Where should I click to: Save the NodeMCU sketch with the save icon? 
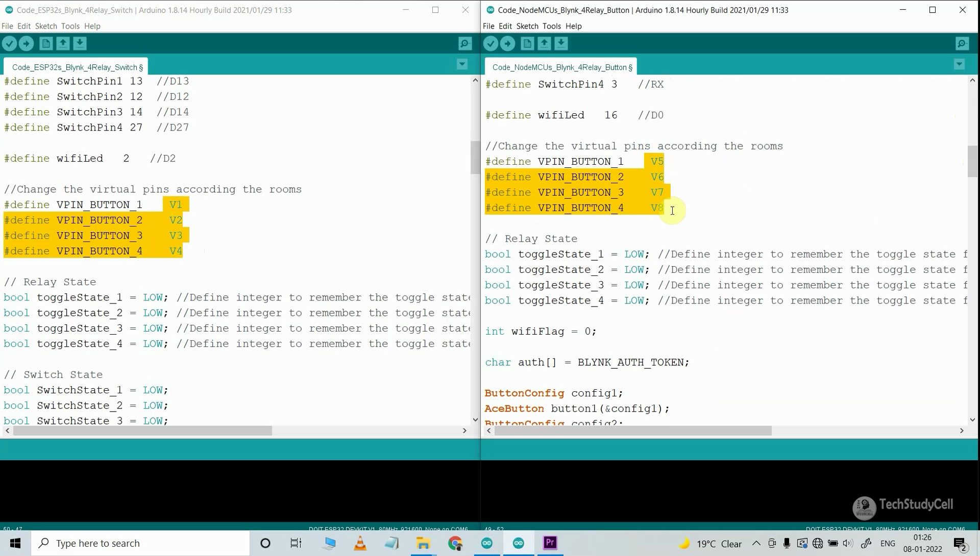[x=561, y=43]
